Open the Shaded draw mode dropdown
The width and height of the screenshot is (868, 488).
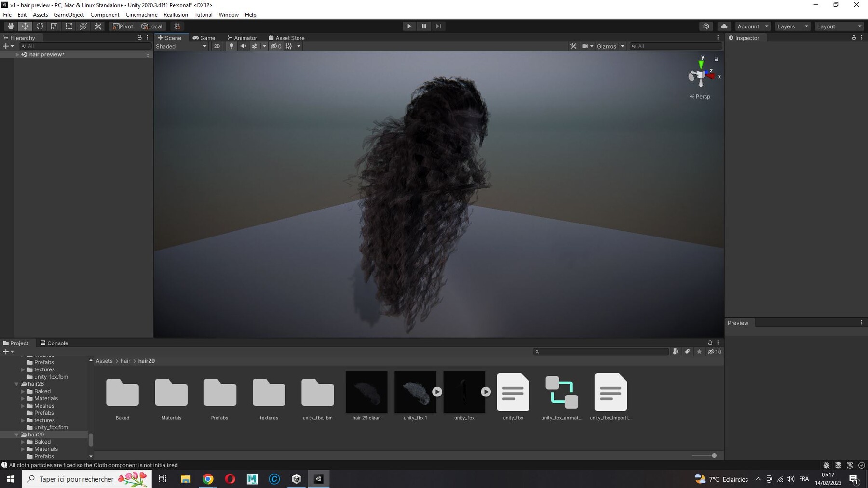tap(181, 46)
